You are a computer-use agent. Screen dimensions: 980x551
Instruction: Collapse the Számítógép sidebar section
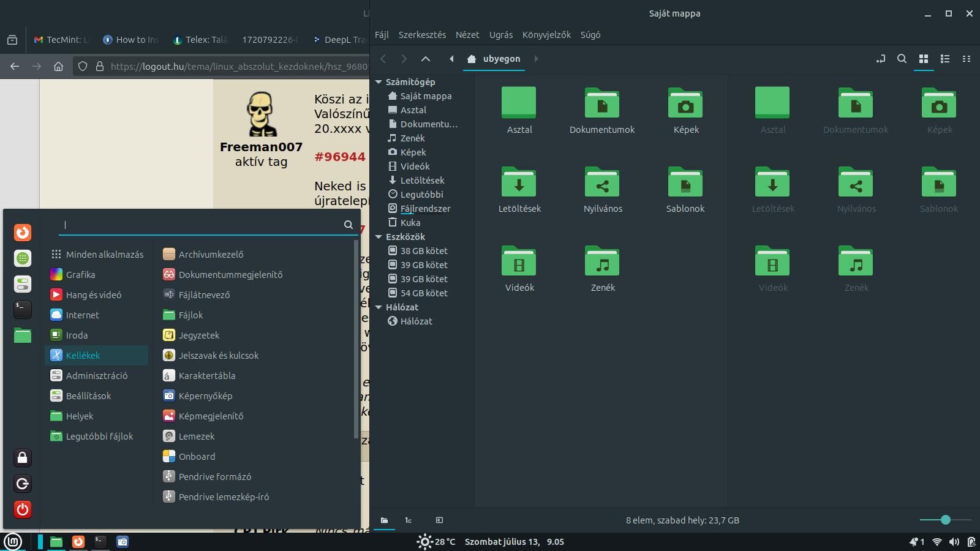(x=379, y=82)
